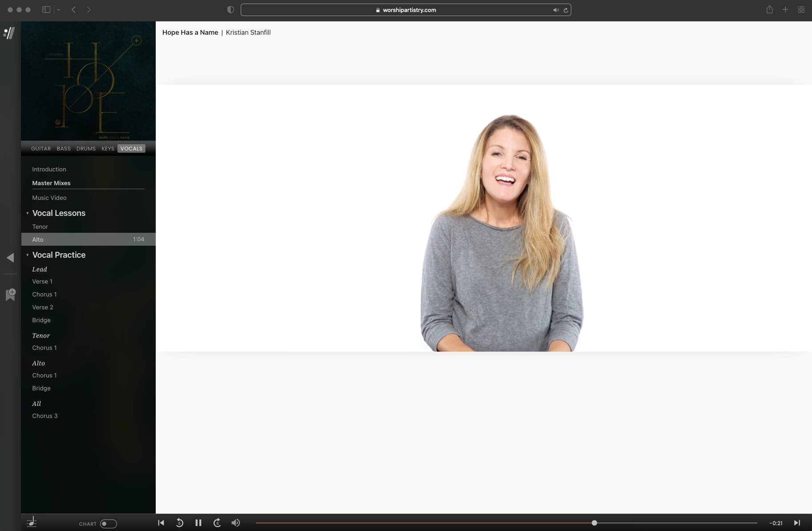Switch to the GUITAR tab
812x531 pixels.
click(x=41, y=149)
